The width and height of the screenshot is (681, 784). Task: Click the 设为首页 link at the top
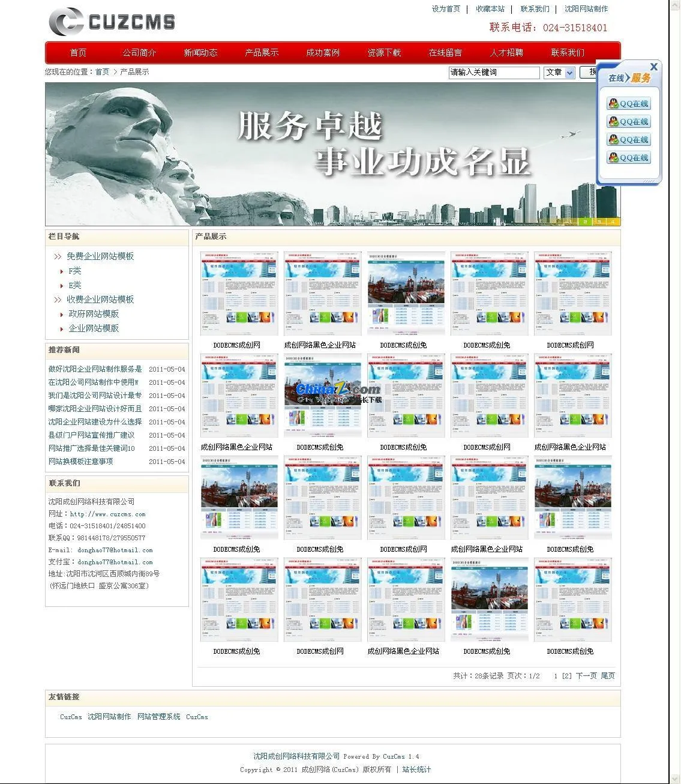(446, 9)
